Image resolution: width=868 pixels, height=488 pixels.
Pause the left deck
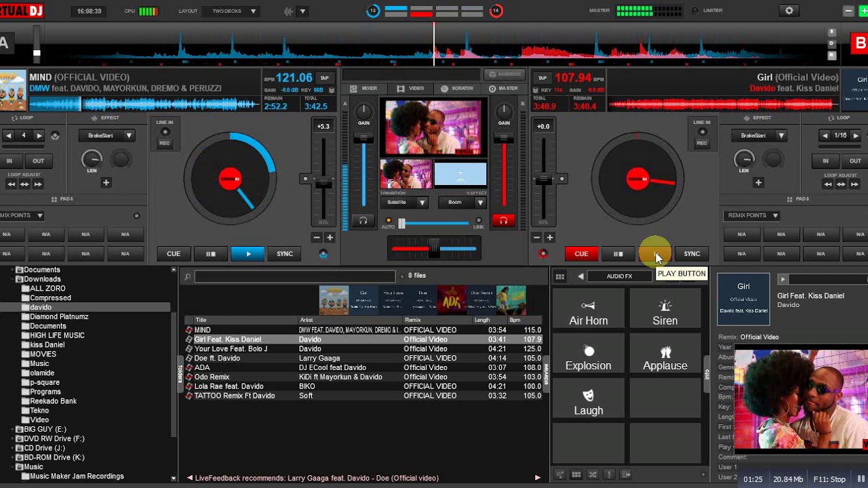pos(211,254)
